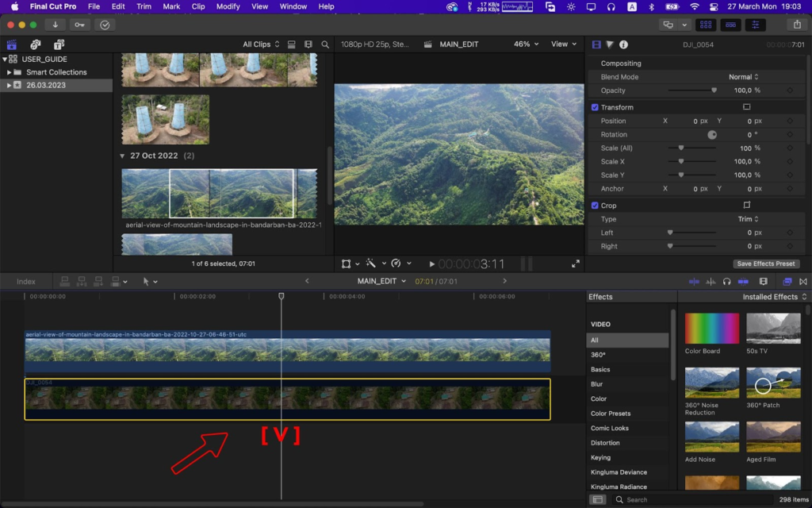Click the Transform onscreen controls icon
The width and height of the screenshot is (812, 508).
(x=746, y=107)
